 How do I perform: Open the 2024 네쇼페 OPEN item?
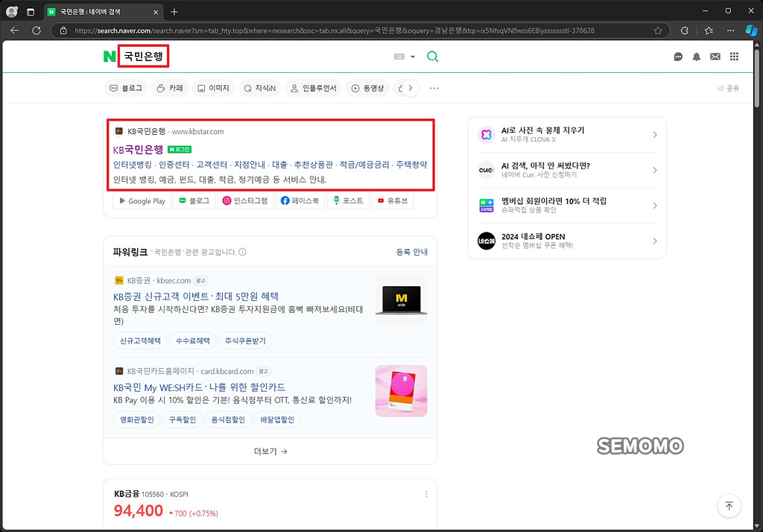coord(567,241)
